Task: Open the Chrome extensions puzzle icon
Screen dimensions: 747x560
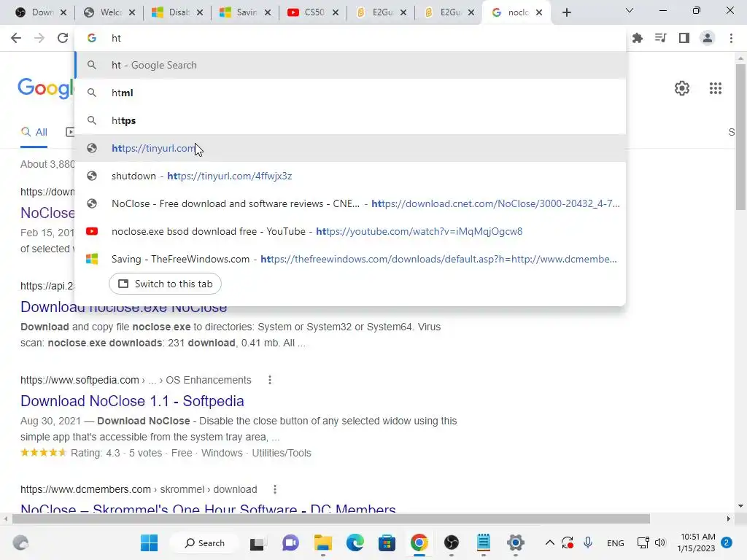Action: [x=637, y=38]
